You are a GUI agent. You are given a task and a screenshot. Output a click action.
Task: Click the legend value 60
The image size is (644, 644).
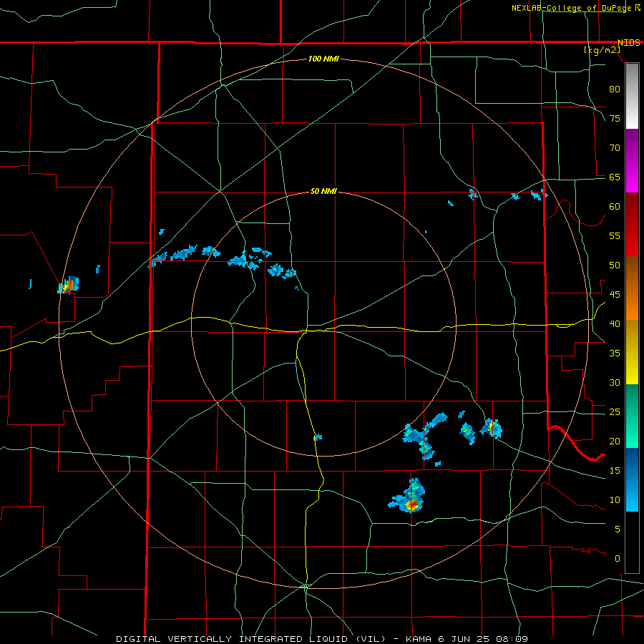[615, 207]
